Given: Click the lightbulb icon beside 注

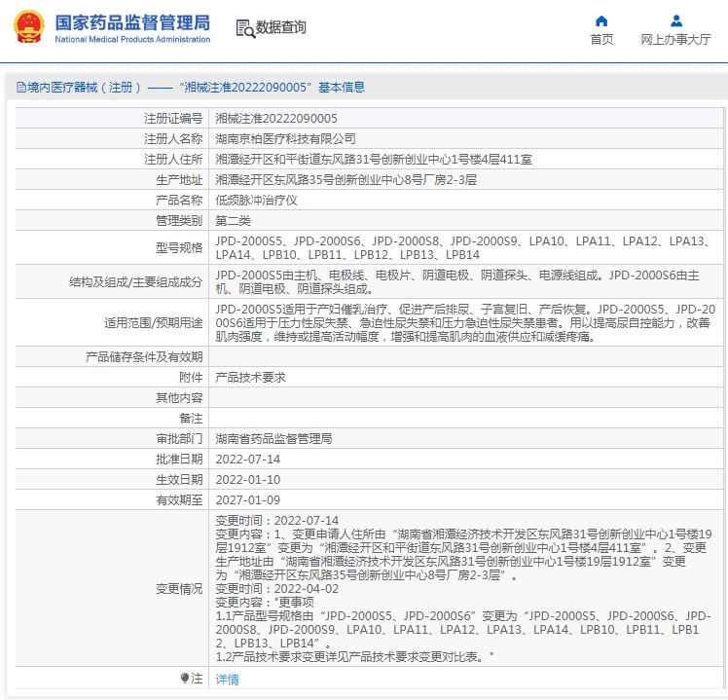Looking at the screenshot, I should coord(185,679).
